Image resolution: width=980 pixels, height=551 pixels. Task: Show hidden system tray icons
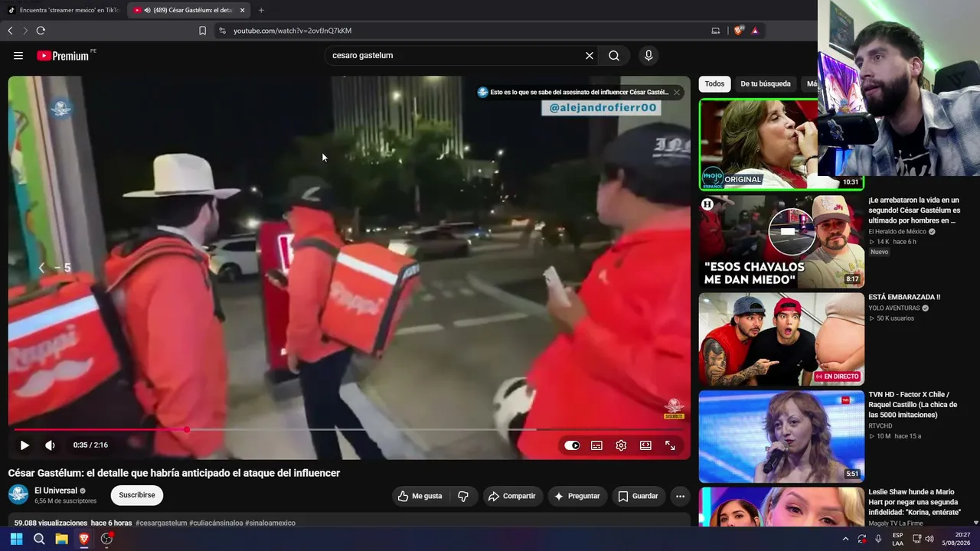pos(845,539)
